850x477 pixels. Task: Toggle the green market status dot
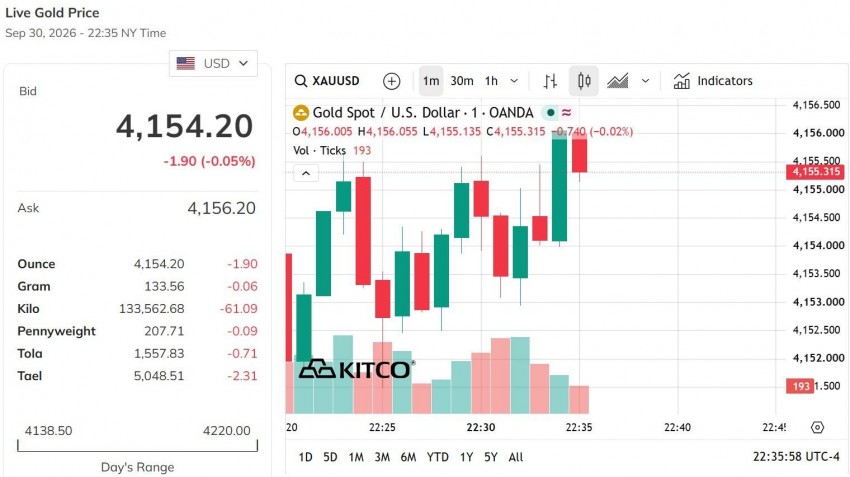pos(551,113)
